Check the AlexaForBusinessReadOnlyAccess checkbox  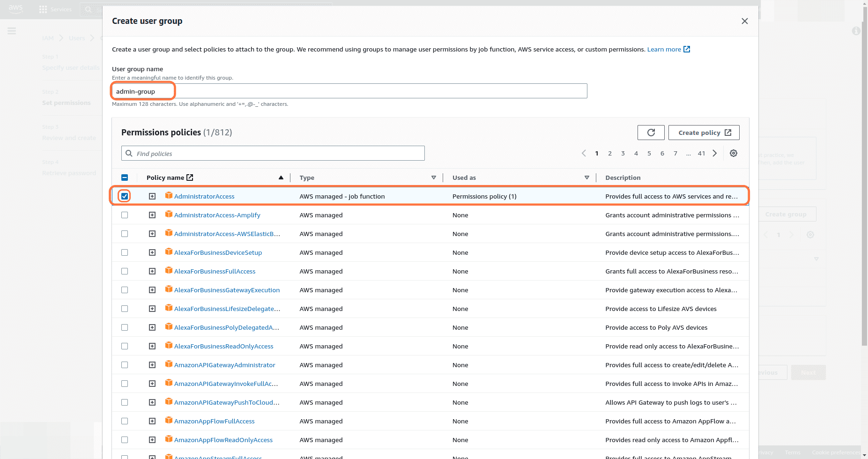[125, 346]
